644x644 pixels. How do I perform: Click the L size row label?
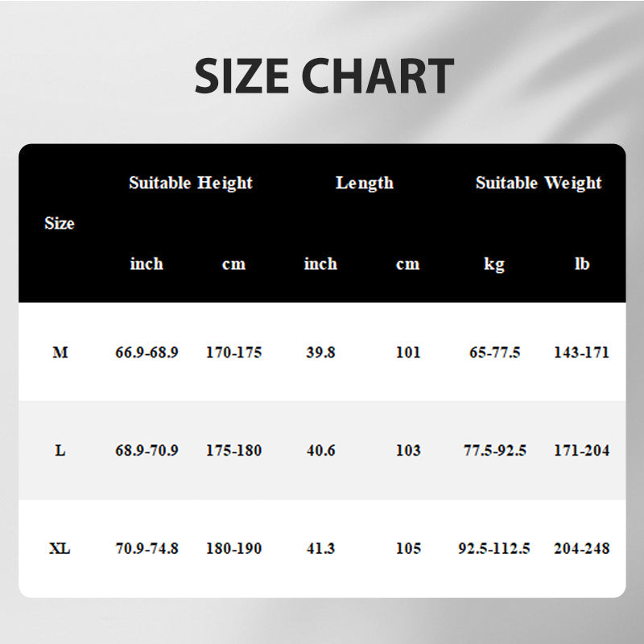click(60, 451)
